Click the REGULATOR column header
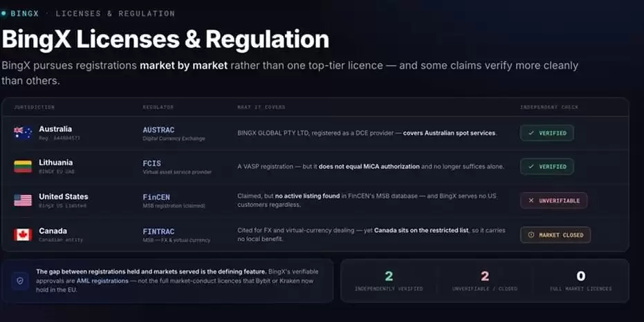This screenshot has width=644, height=322. [x=158, y=107]
